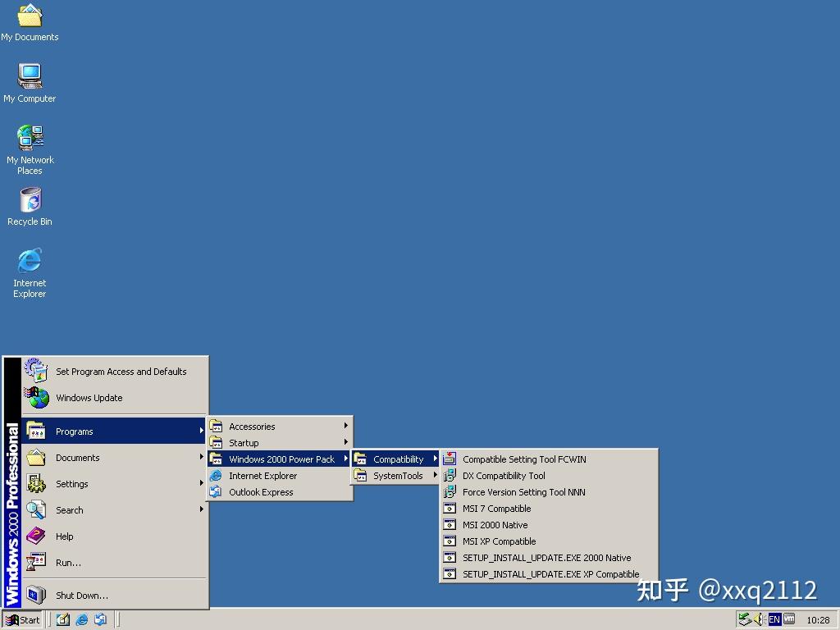Image resolution: width=840 pixels, height=630 pixels.
Task: Choose Shut Down... in the Start menu
Action: (x=115, y=595)
